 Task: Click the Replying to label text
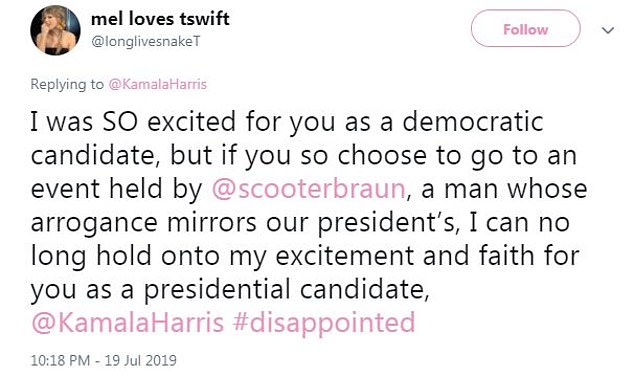67,84
